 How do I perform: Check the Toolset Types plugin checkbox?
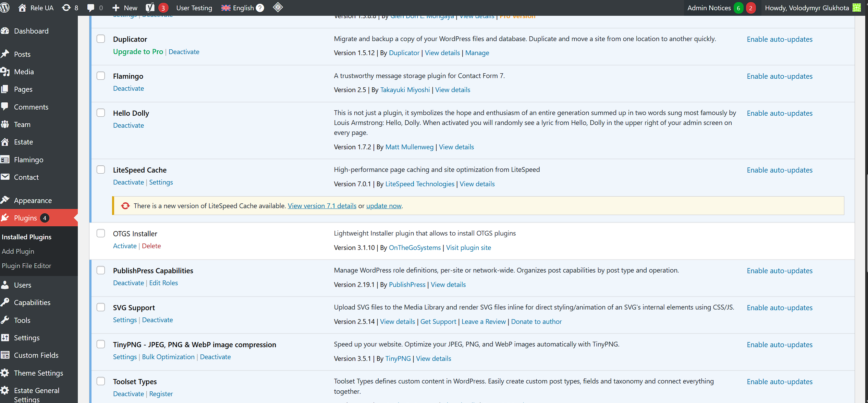coord(101,381)
